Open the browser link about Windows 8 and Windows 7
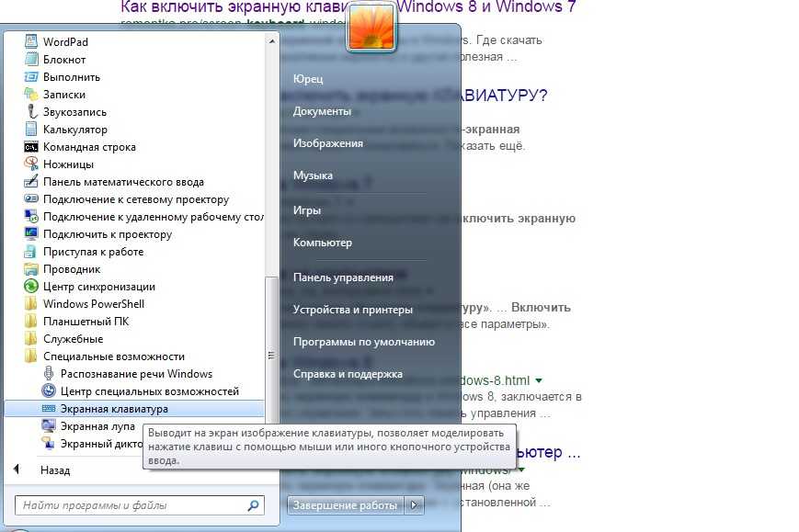The height and width of the screenshot is (532, 799). coord(348,7)
